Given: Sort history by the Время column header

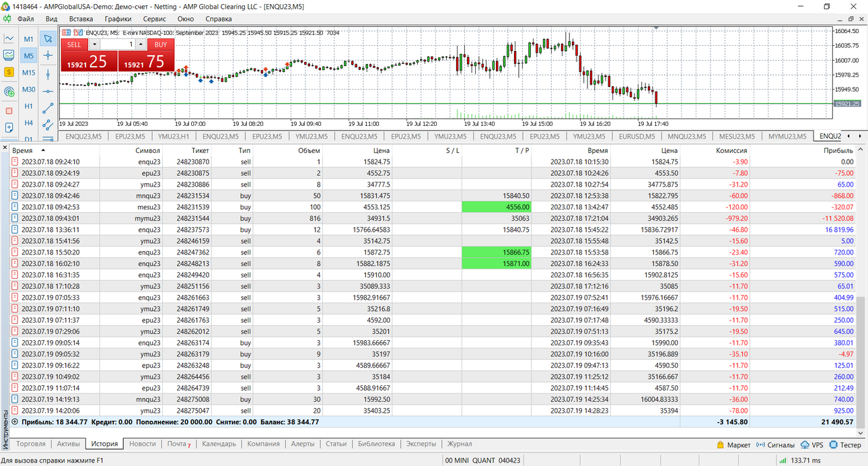Looking at the screenshot, I should click(55, 151).
